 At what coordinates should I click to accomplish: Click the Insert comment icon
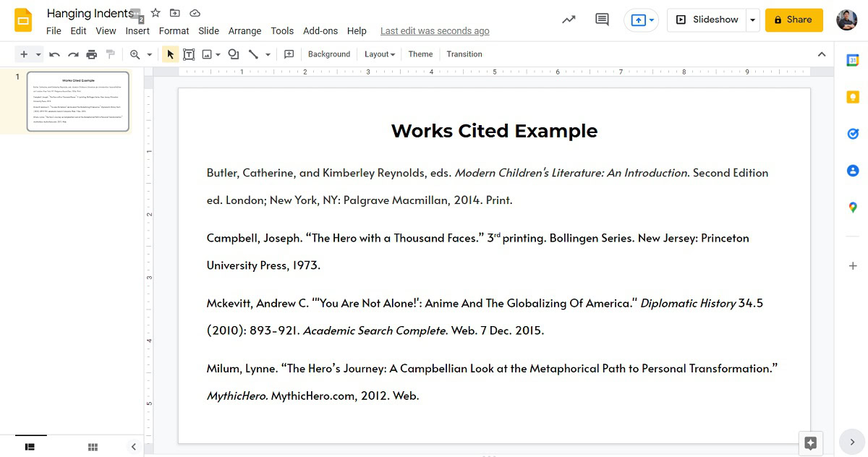601,20
